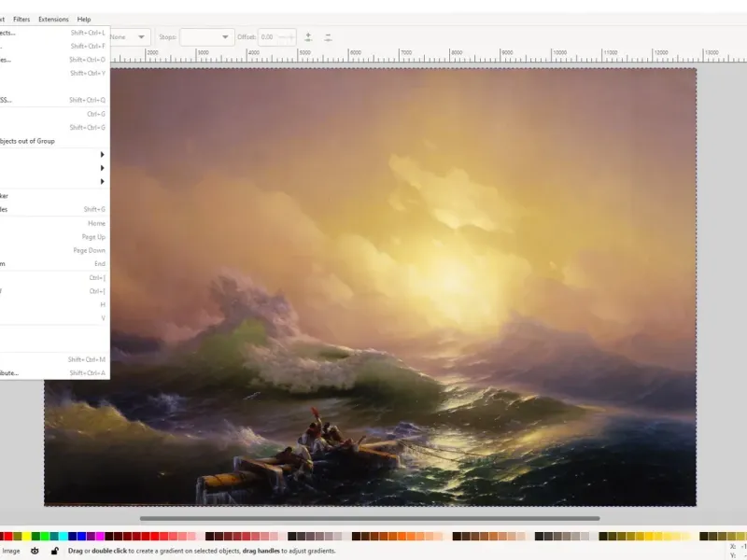Expand the middle of three submenu arrows
This screenshot has height=560, width=747.
[x=102, y=168]
